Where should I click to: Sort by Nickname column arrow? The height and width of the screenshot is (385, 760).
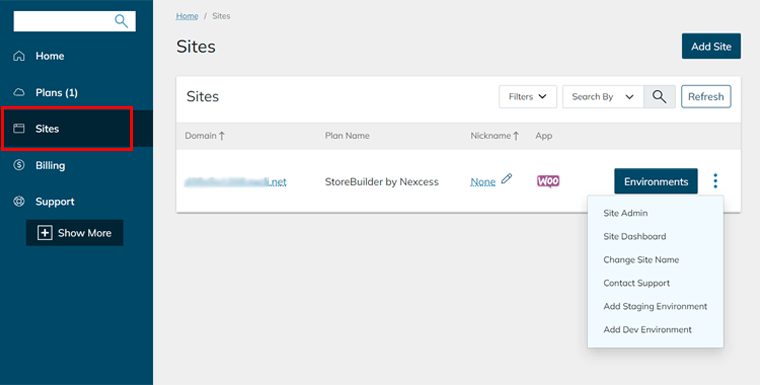(516, 136)
